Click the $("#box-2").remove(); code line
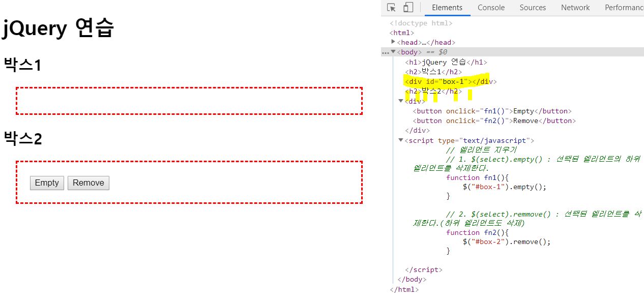Image resolution: width=644 pixels, height=302 pixels. coord(507,241)
